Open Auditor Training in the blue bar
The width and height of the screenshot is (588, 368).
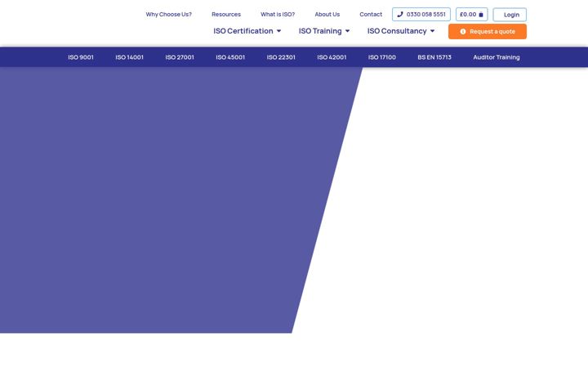497,57
